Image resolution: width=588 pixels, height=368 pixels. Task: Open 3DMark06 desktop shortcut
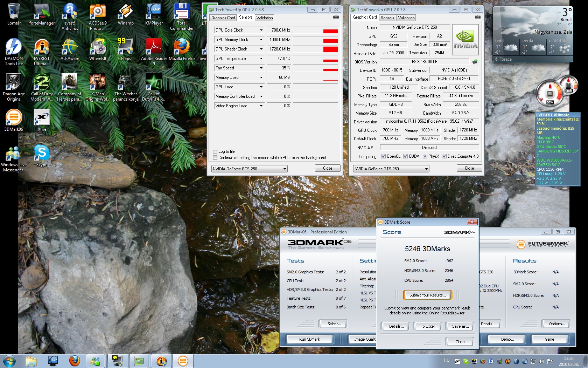coord(14,120)
